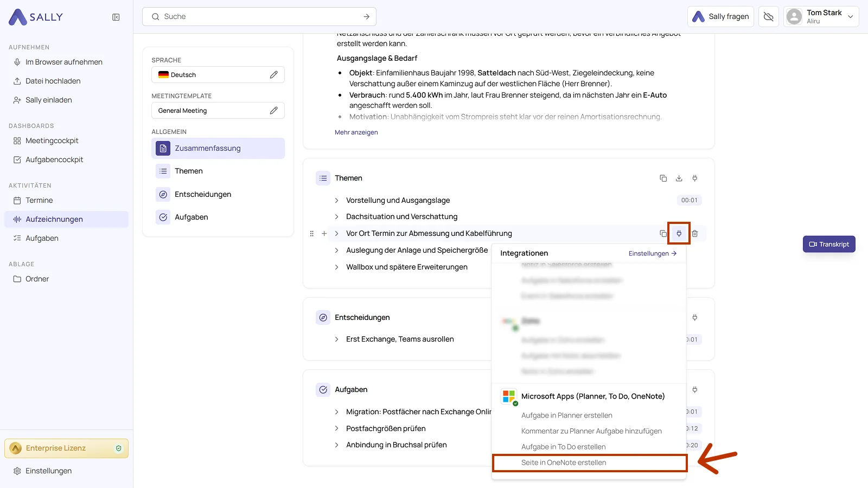
Task: Open Ordner in sidebar
Action: pos(66,279)
